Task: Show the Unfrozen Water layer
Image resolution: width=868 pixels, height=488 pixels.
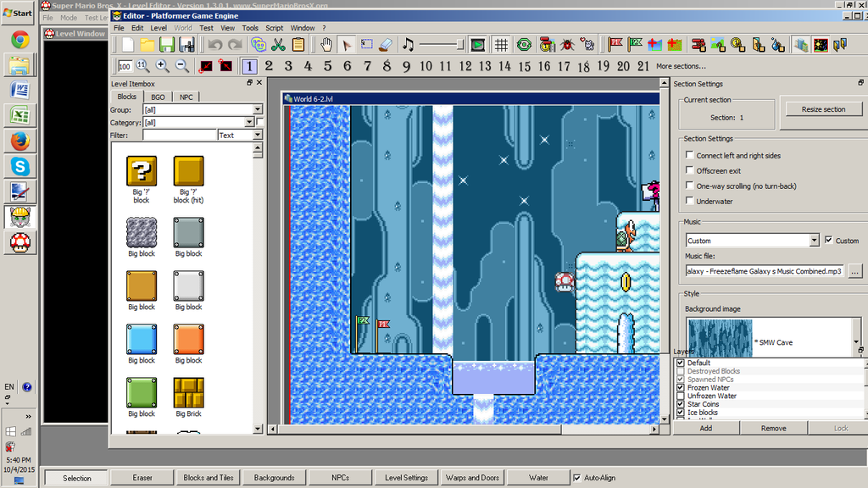Action: pos(681,396)
